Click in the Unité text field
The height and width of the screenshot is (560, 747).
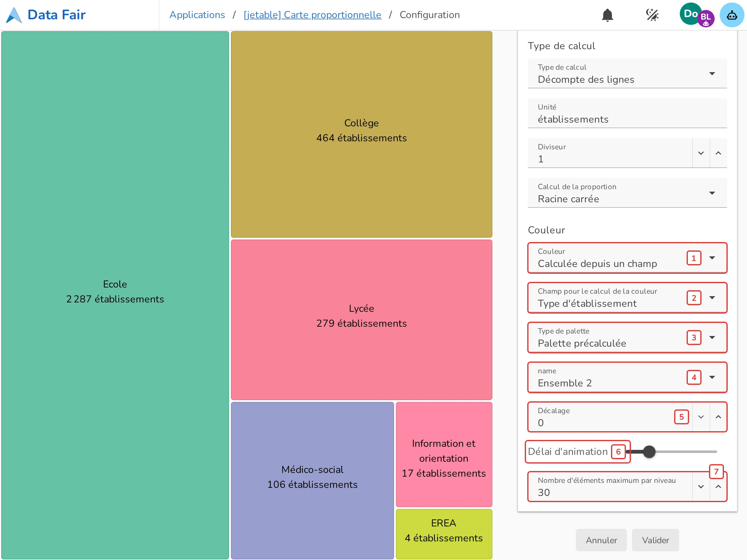click(627, 114)
